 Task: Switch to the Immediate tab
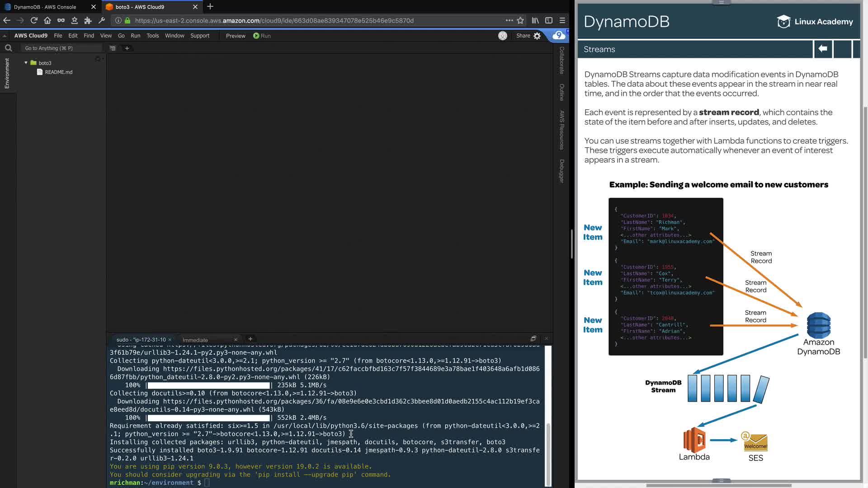[x=195, y=340]
